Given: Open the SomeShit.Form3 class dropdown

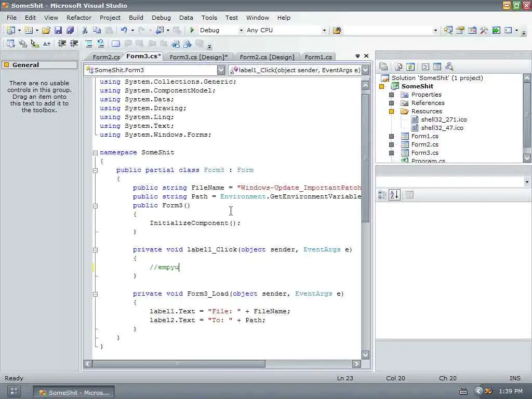Looking at the screenshot, I should point(221,70).
